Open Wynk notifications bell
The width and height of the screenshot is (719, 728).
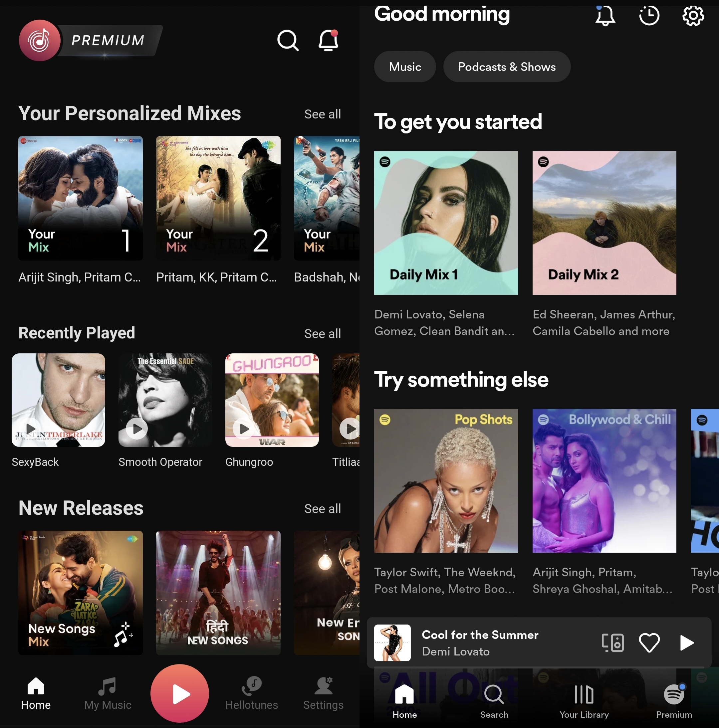(x=328, y=40)
